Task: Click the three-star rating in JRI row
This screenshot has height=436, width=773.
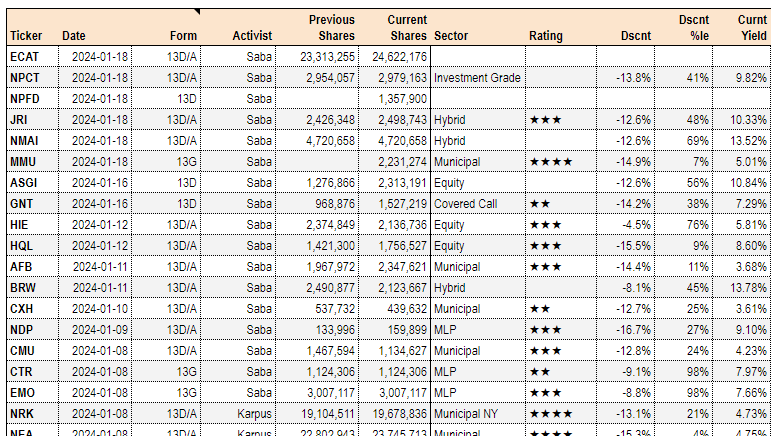Action: pyautogui.click(x=546, y=119)
